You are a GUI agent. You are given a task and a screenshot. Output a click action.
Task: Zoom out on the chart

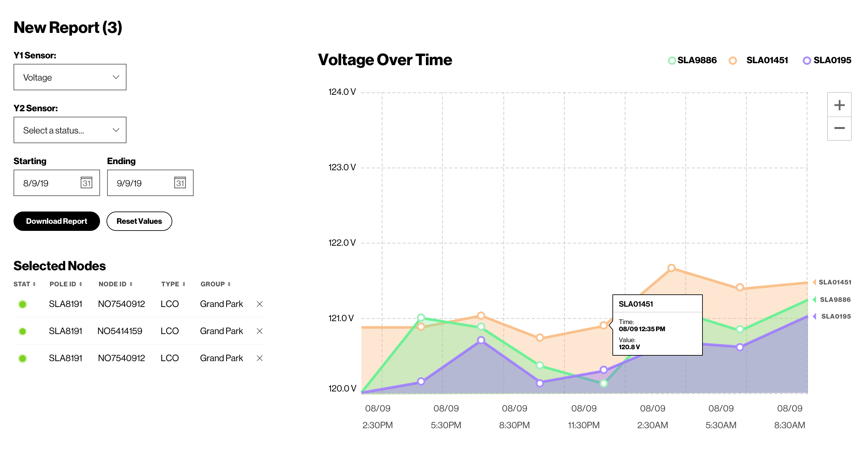click(x=839, y=128)
